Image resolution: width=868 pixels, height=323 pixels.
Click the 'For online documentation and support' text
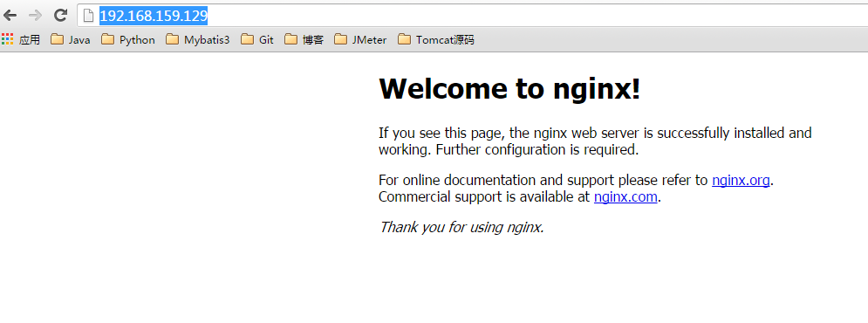[x=496, y=181]
